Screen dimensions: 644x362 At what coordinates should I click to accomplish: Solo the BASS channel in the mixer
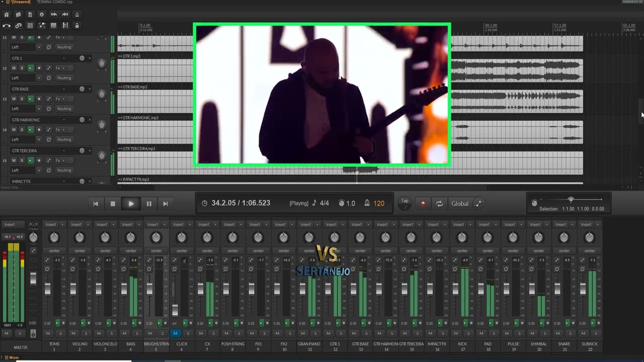[137, 333]
